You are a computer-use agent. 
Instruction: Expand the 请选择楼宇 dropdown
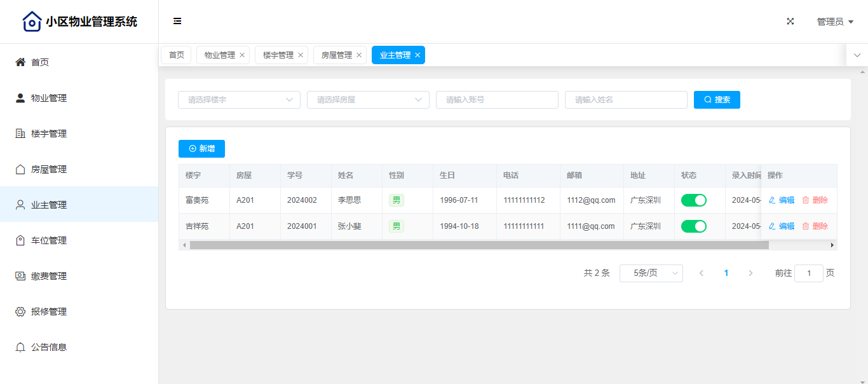click(x=239, y=100)
